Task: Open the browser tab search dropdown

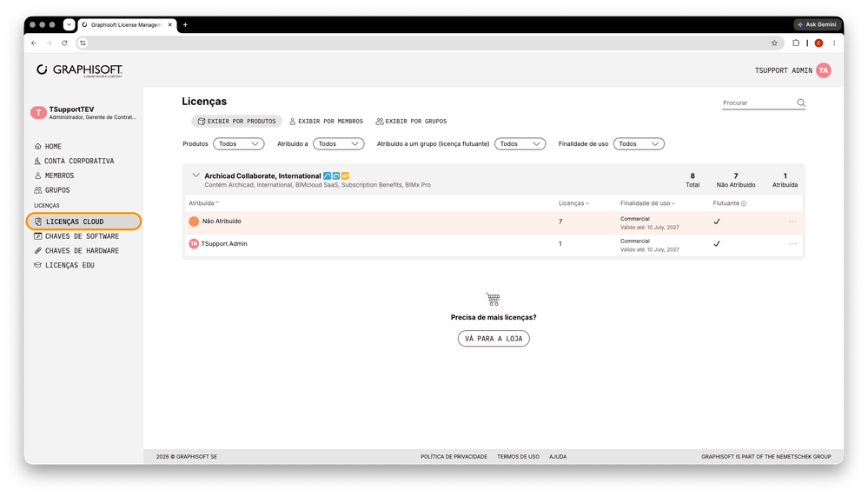Action: point(69,24)
